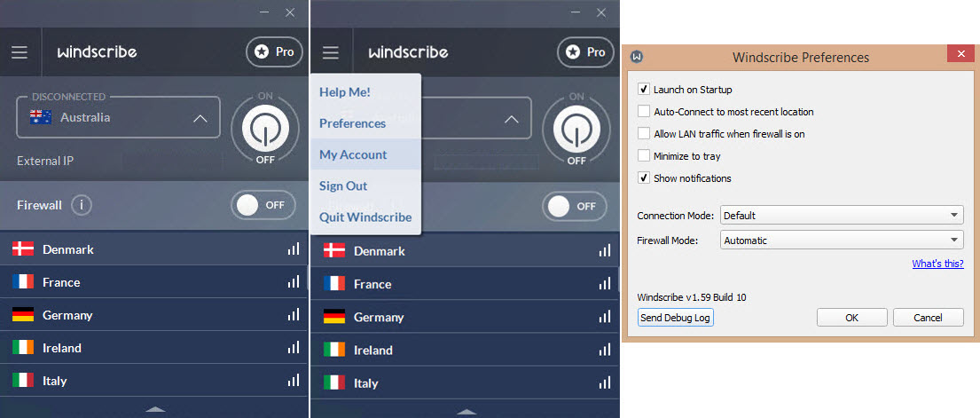Open Firewall Mode dropdown
This screenshot has width=980, height=418.
tap(842, 241)
